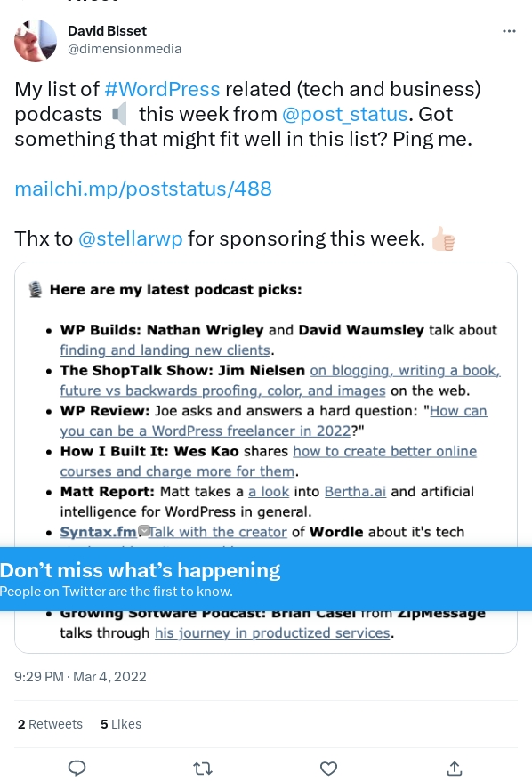
Task: Open the mailchi.mp/poststatus/488 link
Action: 143,189
